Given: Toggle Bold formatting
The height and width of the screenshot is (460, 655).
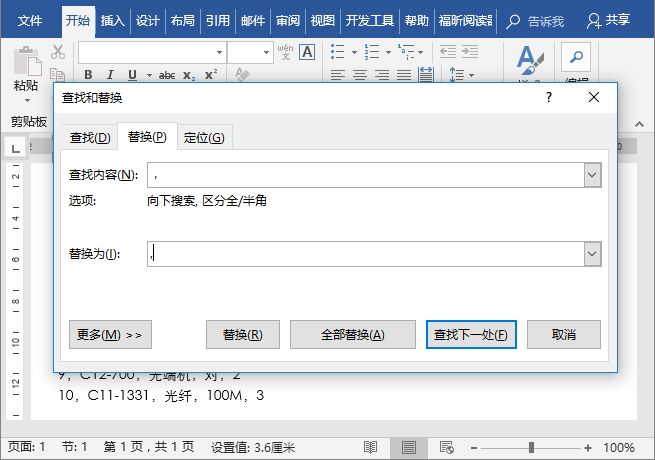Looking at the screenshot, I should 88,75.
